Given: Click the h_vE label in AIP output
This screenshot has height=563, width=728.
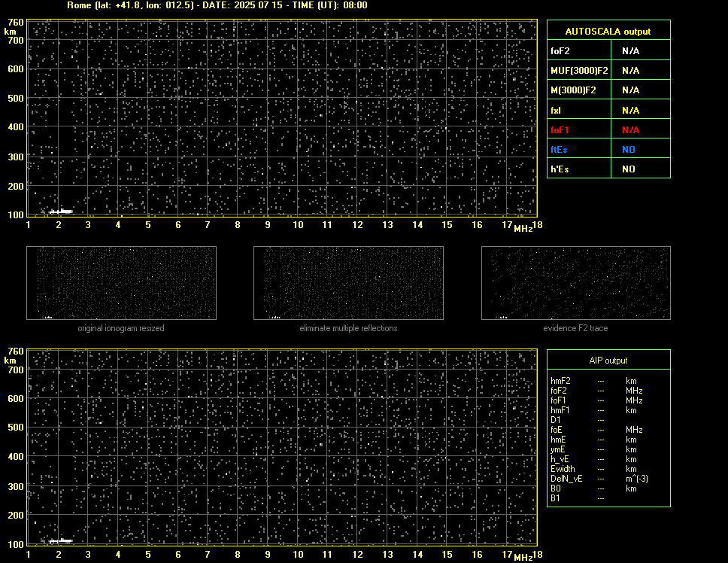Looking at the screenshot, I should (x=560, y=459).
